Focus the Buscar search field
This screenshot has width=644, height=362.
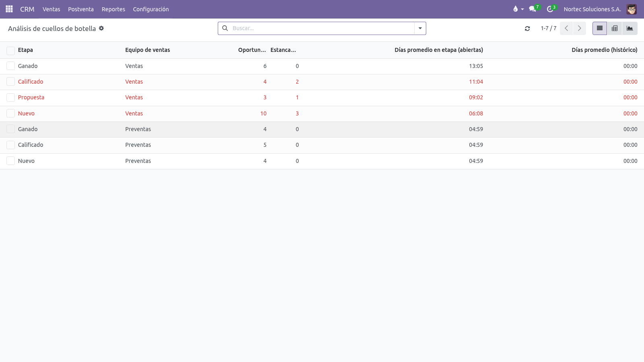322,28
